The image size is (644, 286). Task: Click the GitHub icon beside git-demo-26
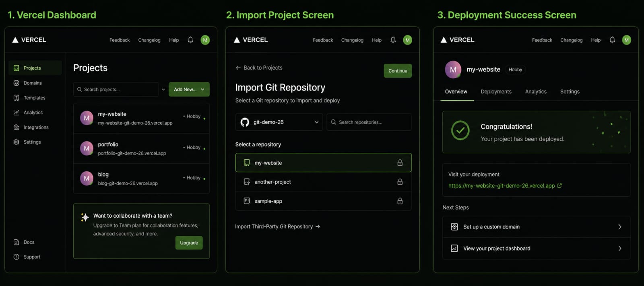pyautogui.click(x=245, y=122)
